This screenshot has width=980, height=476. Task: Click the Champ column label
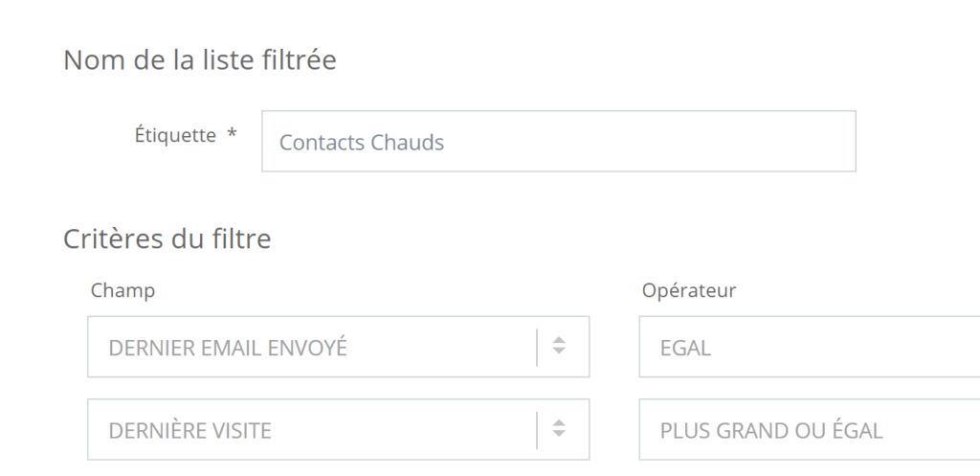pyautogui.click(x=122, y=290)
